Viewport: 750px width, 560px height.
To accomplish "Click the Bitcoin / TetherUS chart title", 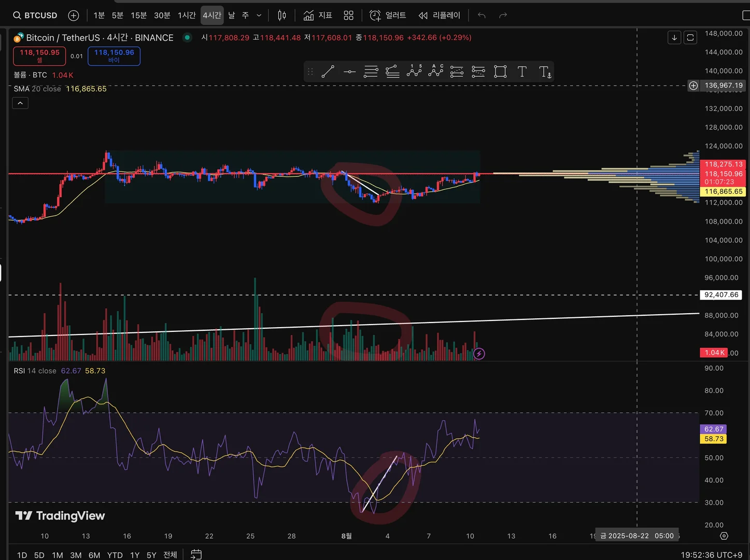I will click(100, 38).
